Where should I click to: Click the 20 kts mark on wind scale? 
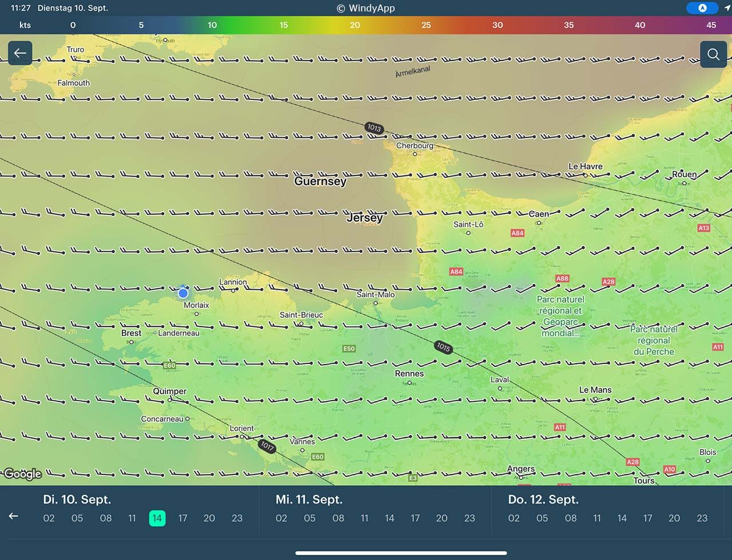coord(355,25)
